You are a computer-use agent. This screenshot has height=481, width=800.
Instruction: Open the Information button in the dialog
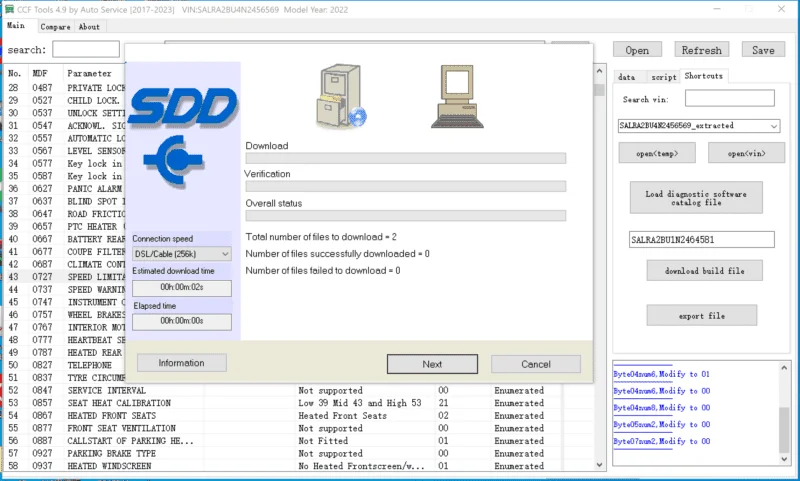182,363
